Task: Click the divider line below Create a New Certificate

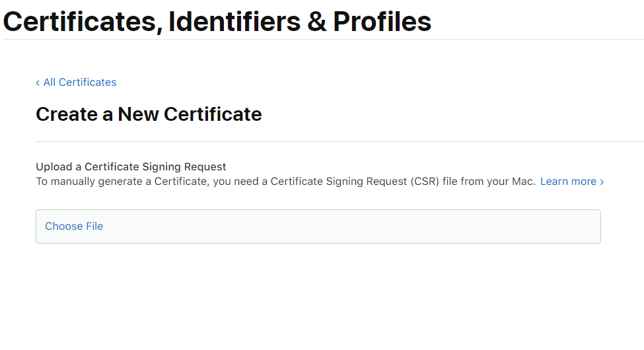Action: pos(330,141)
